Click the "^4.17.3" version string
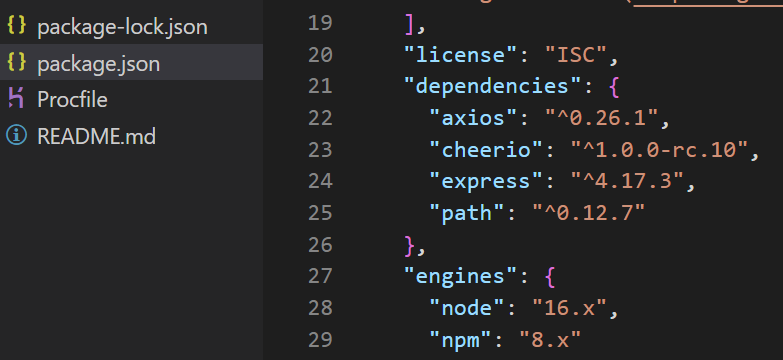This screenshot has width=783, height=360. pyautogui.click(x=627, y=181)
